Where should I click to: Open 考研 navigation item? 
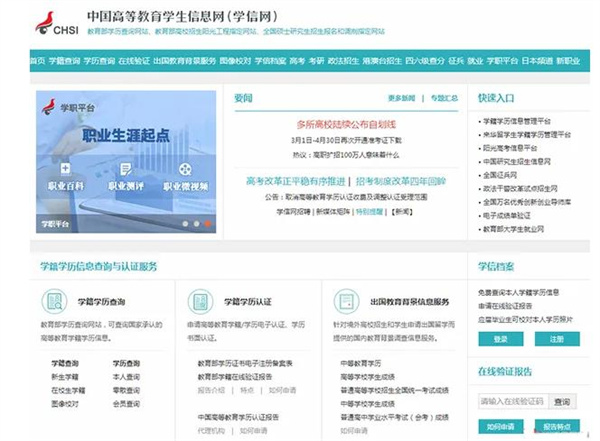316,61
